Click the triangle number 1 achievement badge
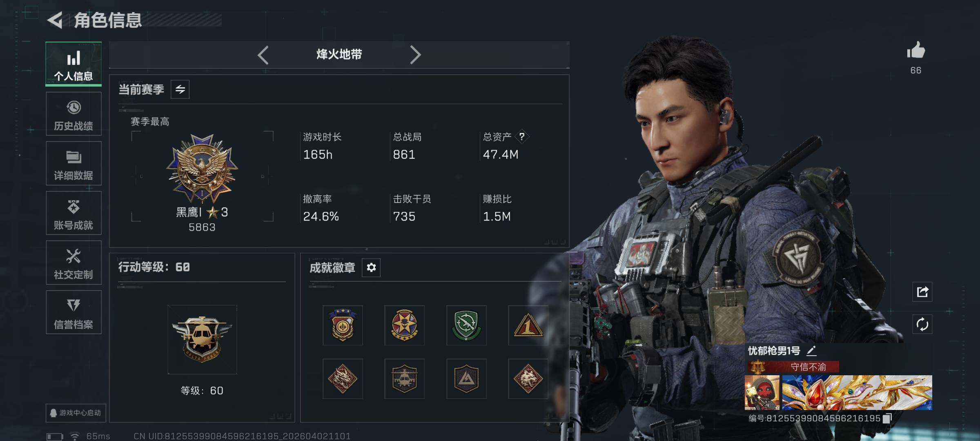This screenshot has width=980, height=441. pos(528,325)
